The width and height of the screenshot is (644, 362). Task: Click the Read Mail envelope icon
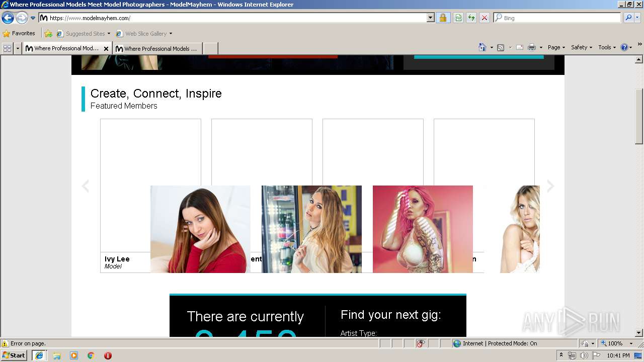(x=520, y=47)
